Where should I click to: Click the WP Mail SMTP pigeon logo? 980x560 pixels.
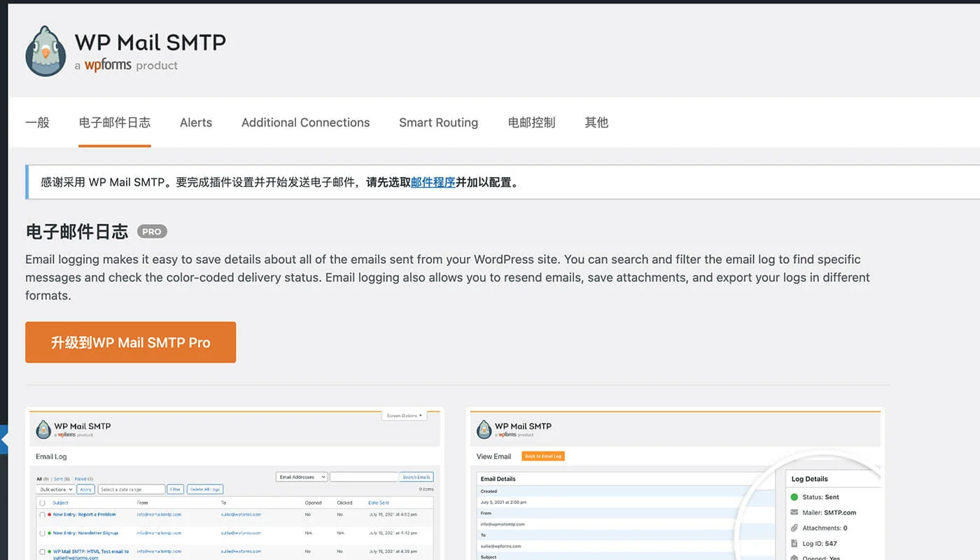[x=45, y=50]
